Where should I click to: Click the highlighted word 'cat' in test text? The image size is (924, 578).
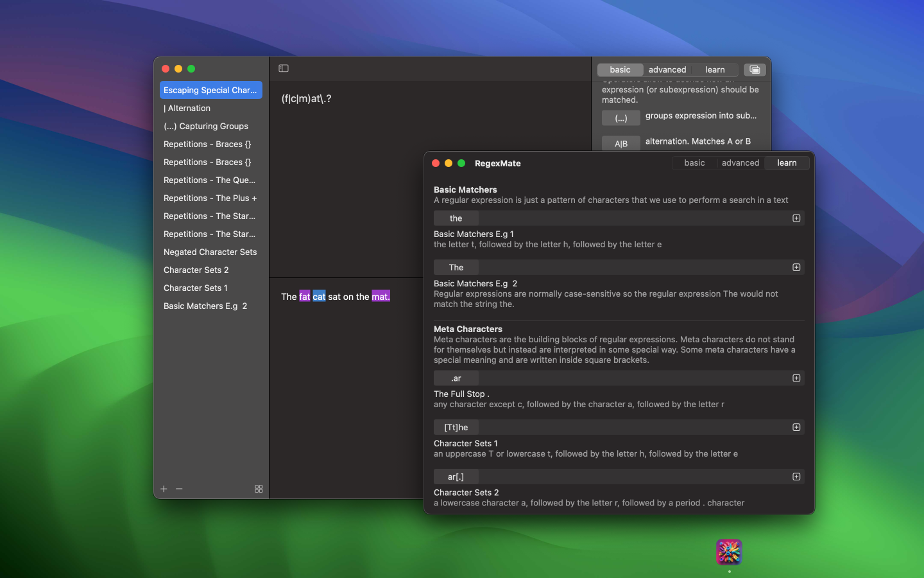click(319, 297)
